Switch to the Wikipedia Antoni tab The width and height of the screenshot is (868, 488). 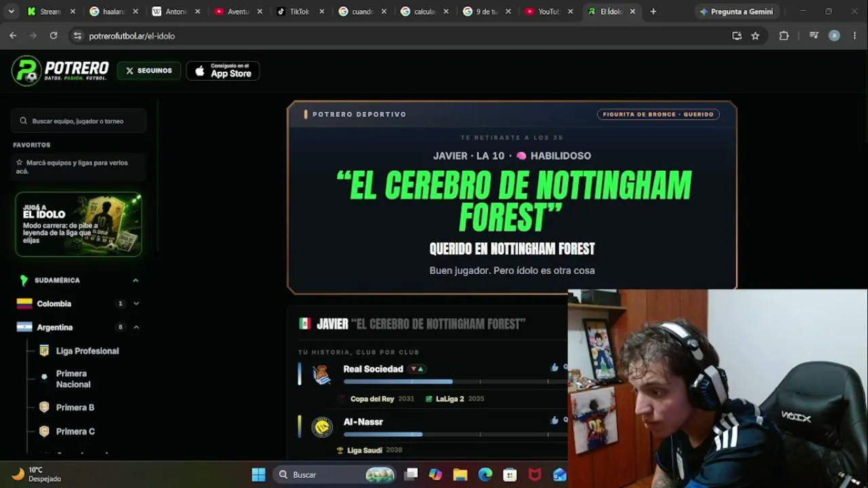point(176,12)
